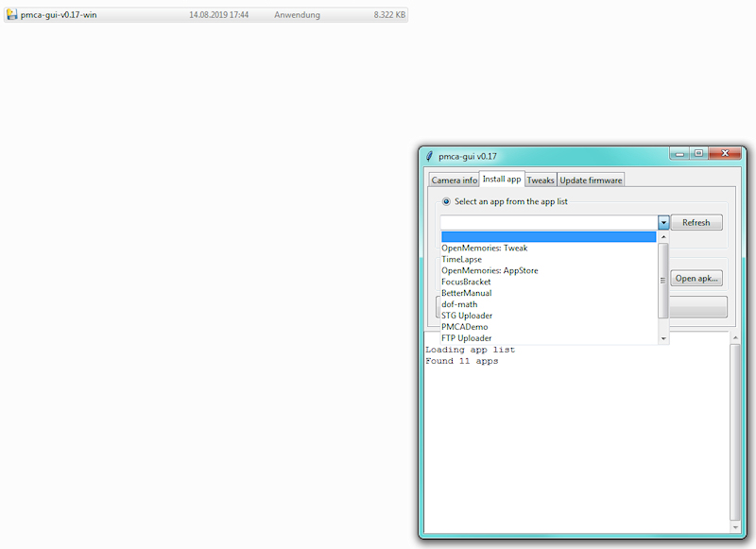The height and width of the screenshot is (549, 756).
Task: Choose BetterManual from the dropdown
Action: click(x=466, y=293)
